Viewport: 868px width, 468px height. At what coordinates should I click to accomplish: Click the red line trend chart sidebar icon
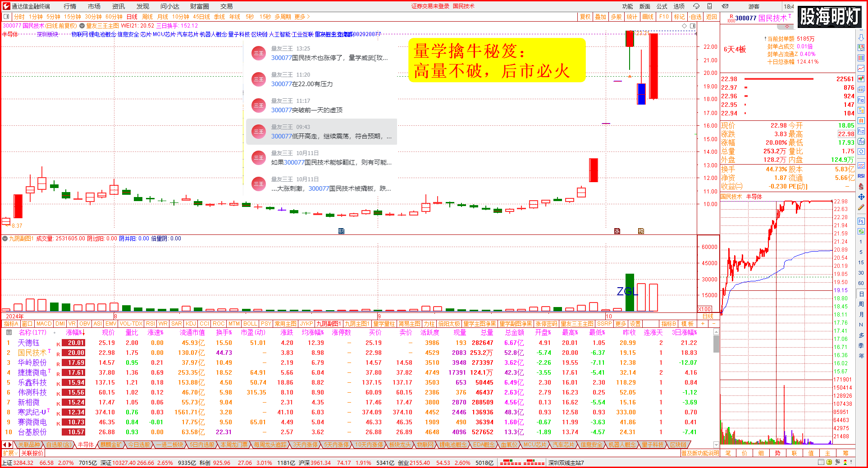pos(861,69)
